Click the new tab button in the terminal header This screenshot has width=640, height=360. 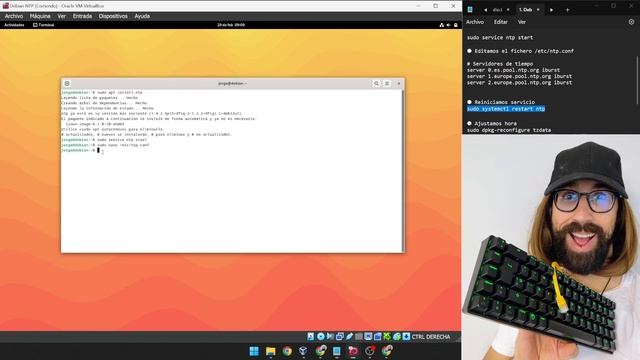pos(67,83)
